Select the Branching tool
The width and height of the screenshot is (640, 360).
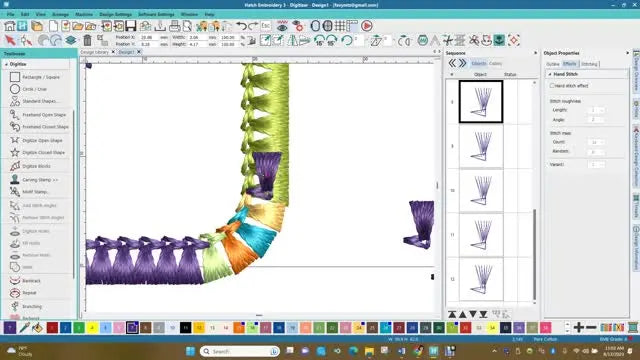(26, 306)
